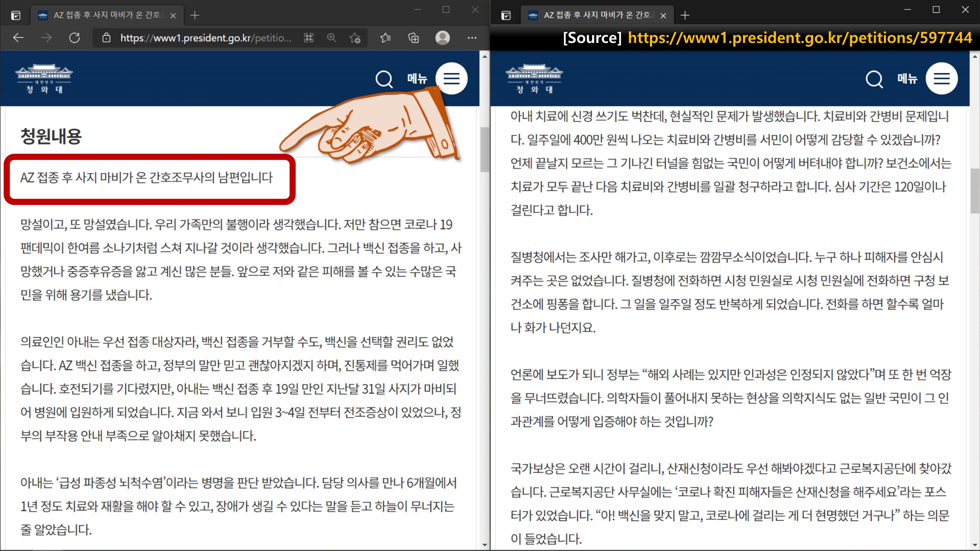Click search magnifier on right page header
The width and height of the screenshot is (980, 551).
pyautogui.click(x=874, y=79)
